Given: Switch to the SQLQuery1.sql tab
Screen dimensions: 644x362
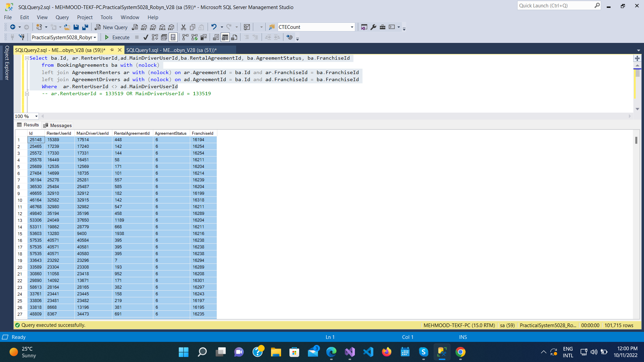Looking at the screenshot, I should [x=171, y=50].
